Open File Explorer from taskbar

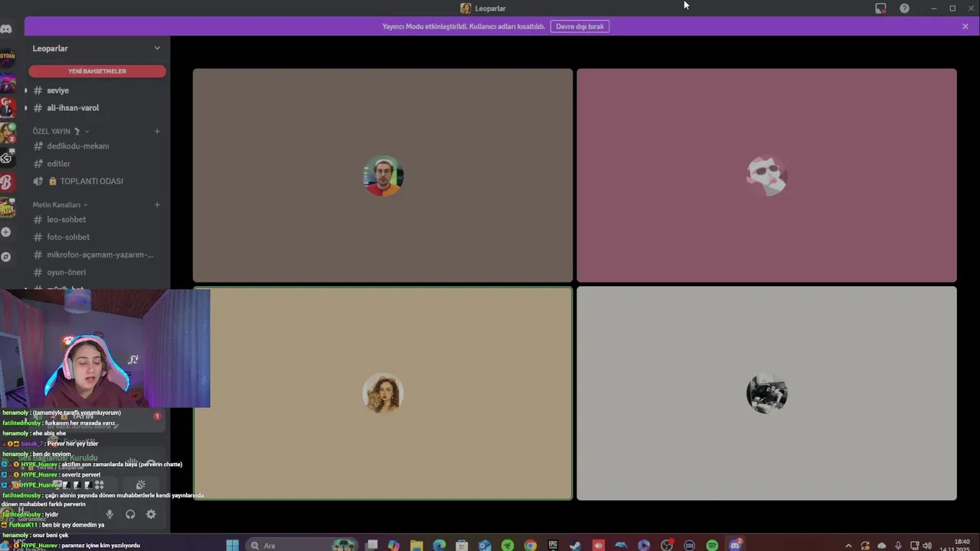[416, 546]
